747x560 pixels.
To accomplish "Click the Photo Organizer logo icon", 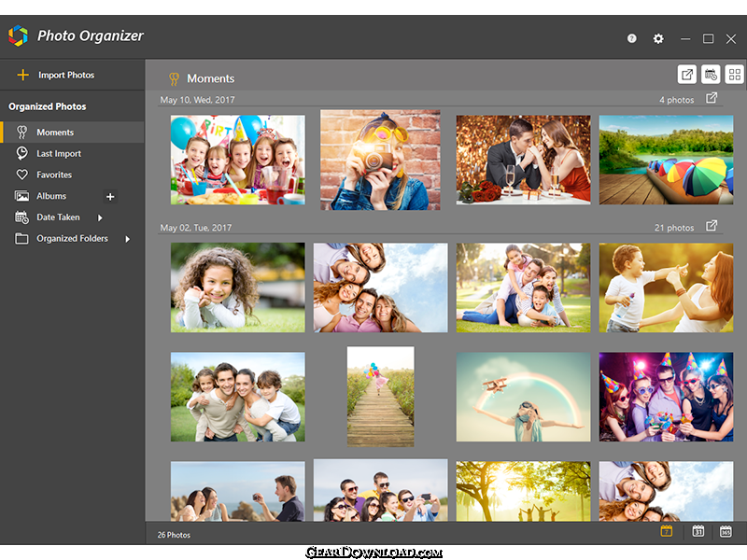I will point(18,35).
